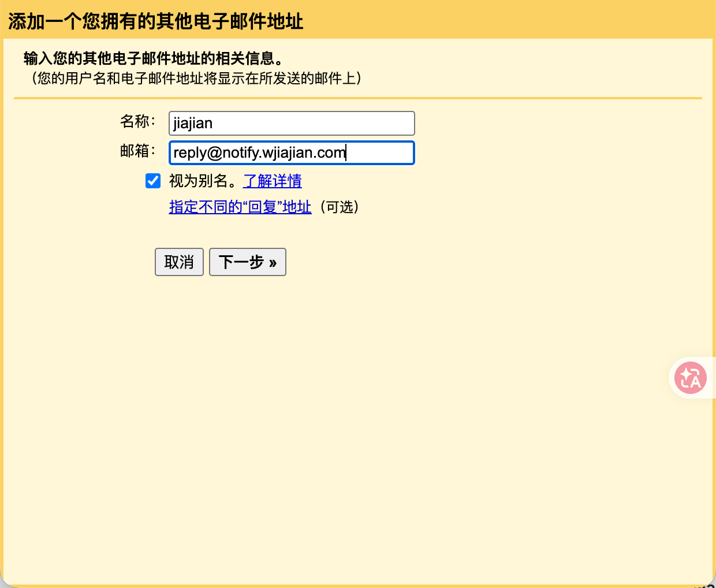Continue with the 下一步 » button

(x=248, y=262)
